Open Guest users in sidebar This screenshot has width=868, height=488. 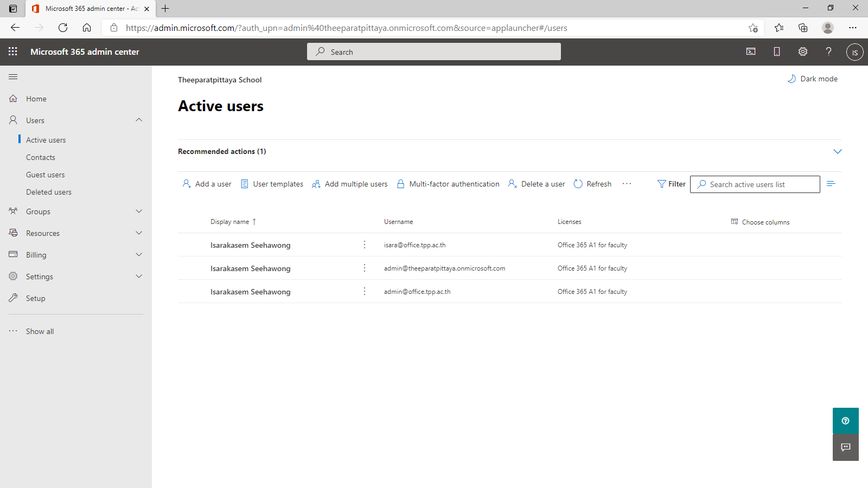pos(46,175)
